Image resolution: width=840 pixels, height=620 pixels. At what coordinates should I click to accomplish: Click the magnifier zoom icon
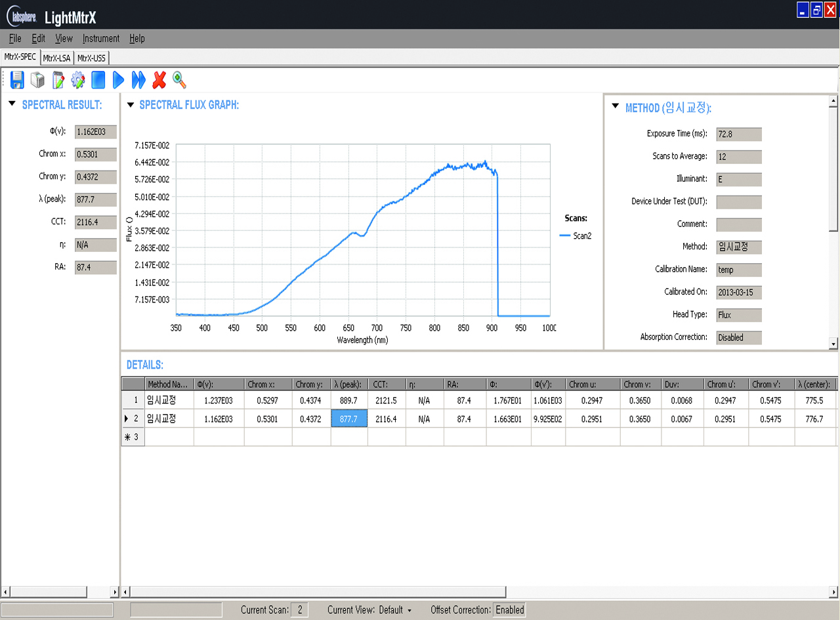(179, 80)
